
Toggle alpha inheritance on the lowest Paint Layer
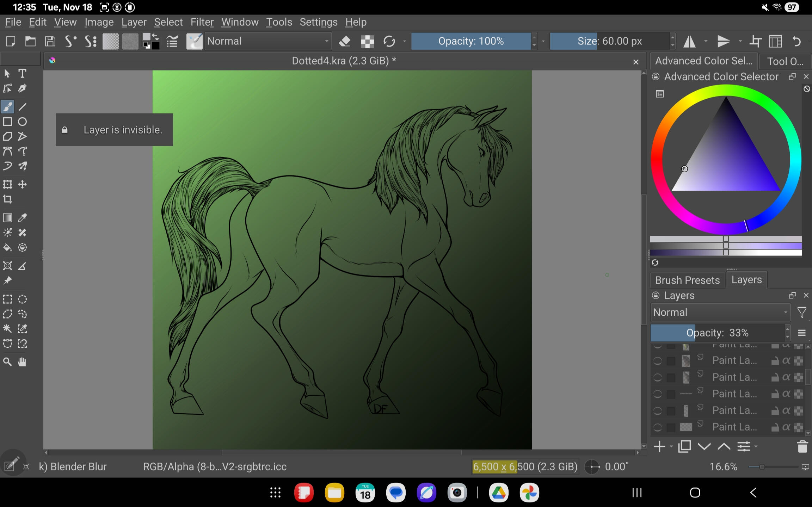[786, 427]
